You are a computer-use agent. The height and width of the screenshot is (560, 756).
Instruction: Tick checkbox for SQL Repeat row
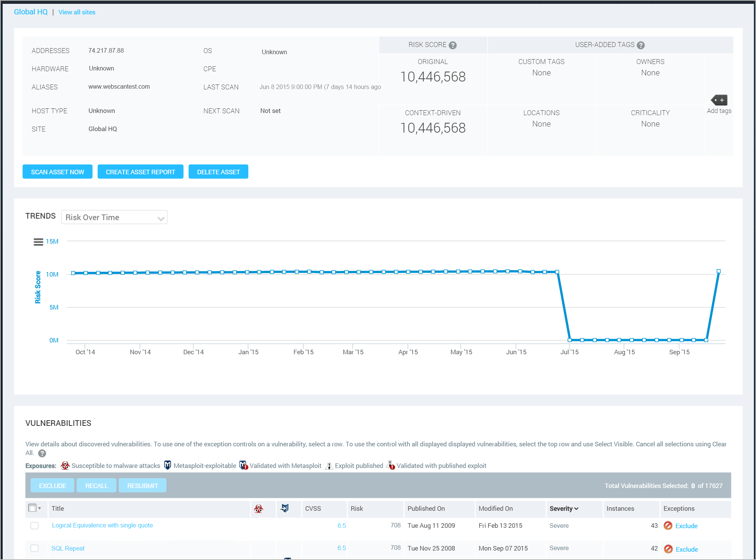[x=35, y=548]
